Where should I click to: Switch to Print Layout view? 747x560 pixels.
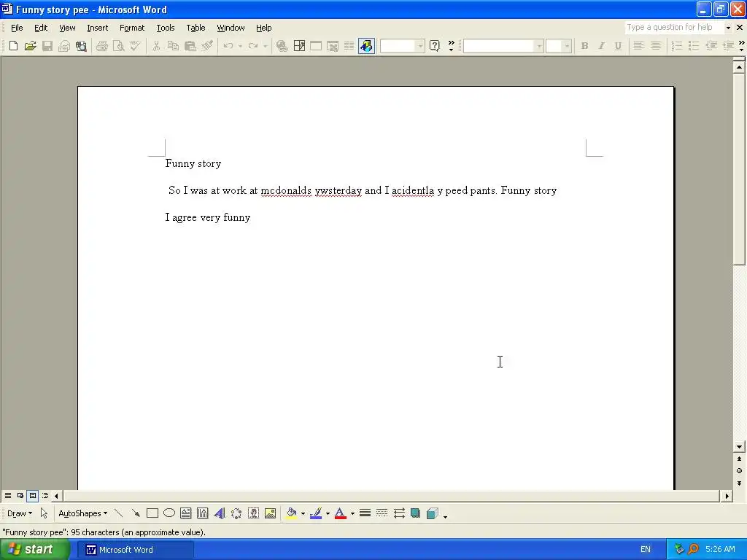(32, 496)
